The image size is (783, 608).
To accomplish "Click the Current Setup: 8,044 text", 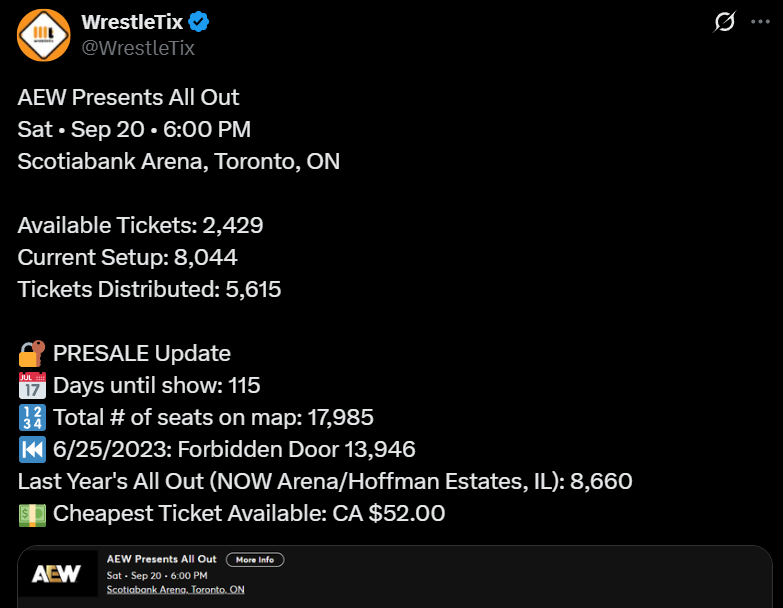I will pyautogui.click(x=127, y=258).
